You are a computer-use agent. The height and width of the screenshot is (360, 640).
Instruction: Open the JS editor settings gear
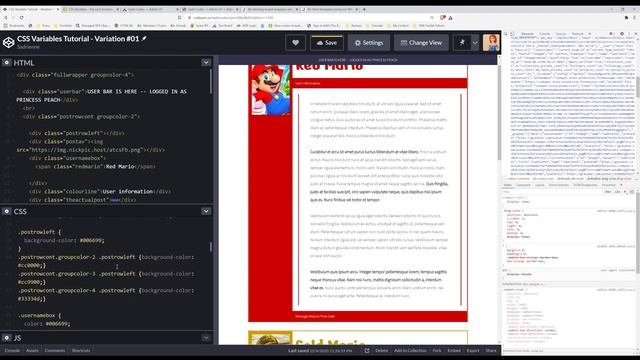pos(7,338)
